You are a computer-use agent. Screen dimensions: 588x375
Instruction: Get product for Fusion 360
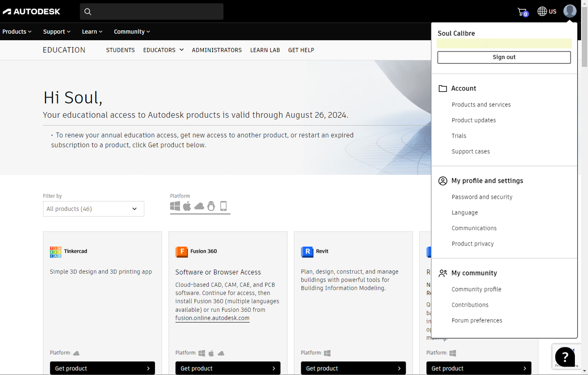point(228,368)
